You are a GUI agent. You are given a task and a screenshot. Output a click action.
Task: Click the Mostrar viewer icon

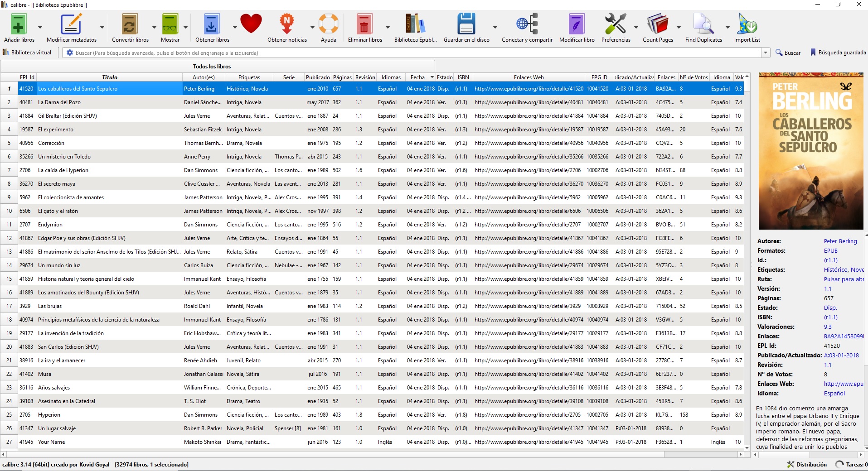point(170,24)
